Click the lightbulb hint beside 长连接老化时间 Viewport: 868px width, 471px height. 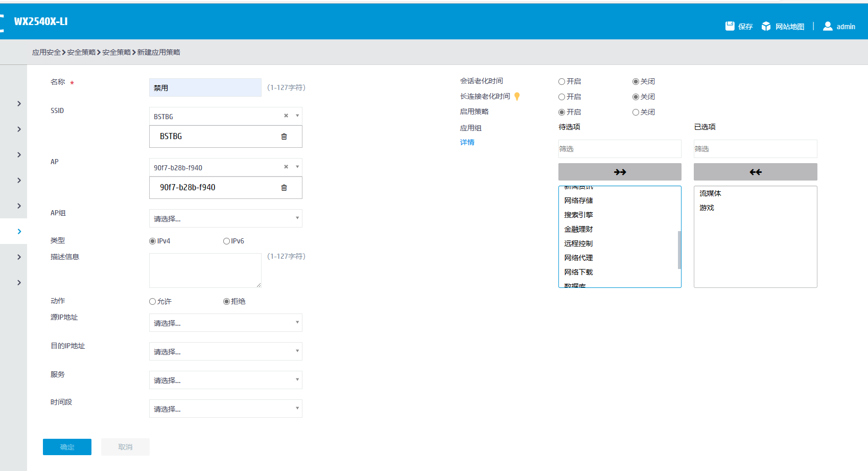(x=517, y=96)
